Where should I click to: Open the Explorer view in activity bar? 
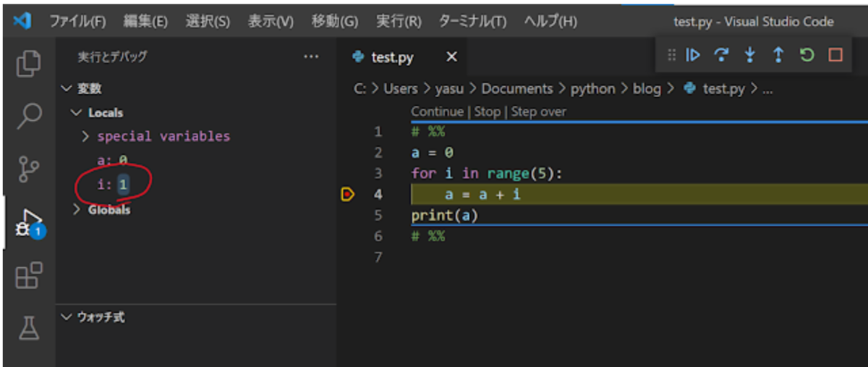coord(28,63)
